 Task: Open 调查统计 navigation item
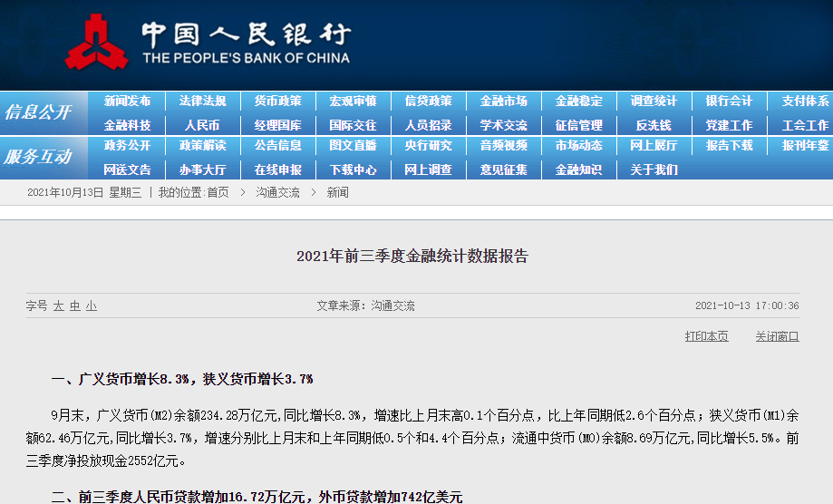tap(654, 101)
